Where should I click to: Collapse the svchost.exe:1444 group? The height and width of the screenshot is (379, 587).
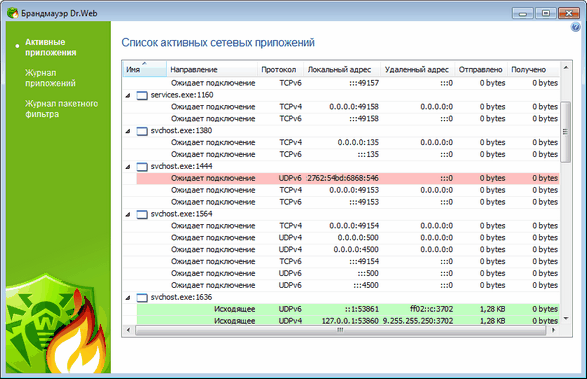pyautogui.click(x=128, y=167)
